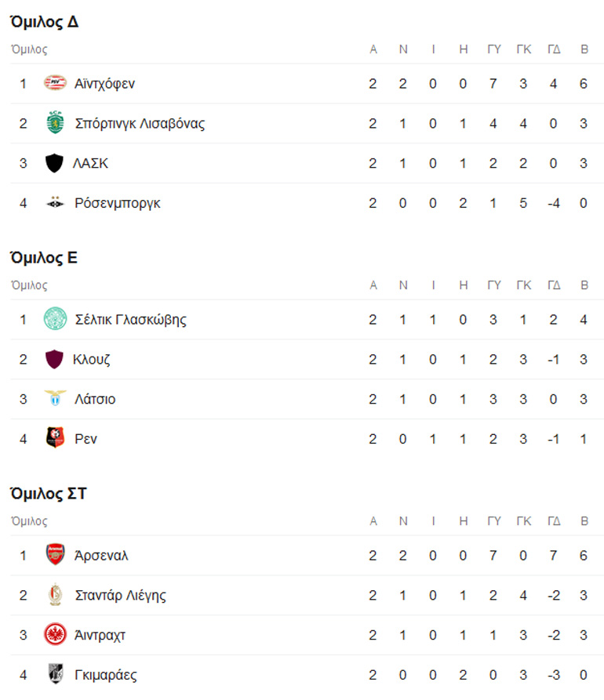Click the black ΛΑΣΚ shield logo
Viewport: 604px width, 700px height.
tap(55, 163)
